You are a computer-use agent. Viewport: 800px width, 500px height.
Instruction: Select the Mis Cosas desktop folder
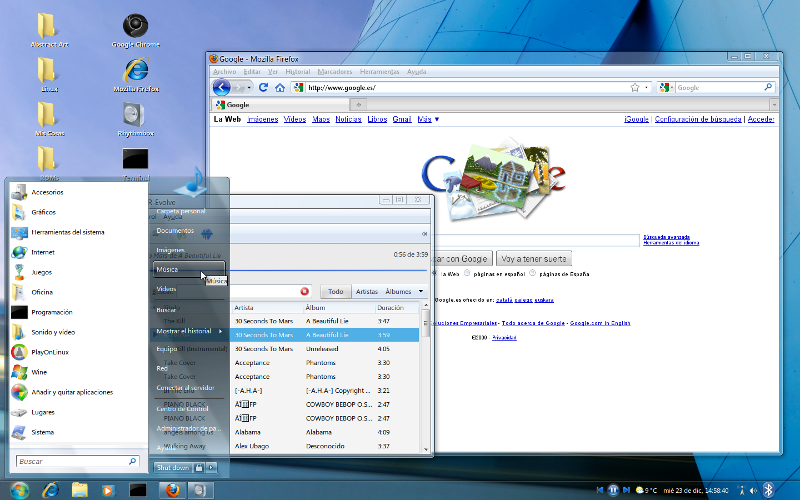(x=49, y=119)
